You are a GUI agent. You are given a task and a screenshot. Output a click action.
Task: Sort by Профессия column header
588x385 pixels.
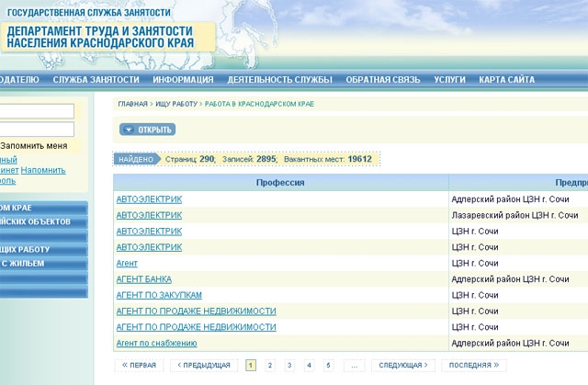coord(281,182)
